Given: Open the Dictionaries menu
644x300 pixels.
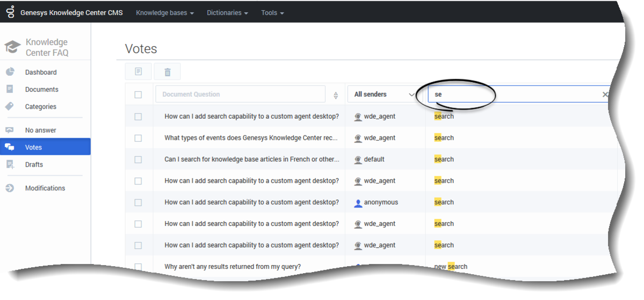Looking at the screenshot, I should pyautogui.click(x=227, y=13).
